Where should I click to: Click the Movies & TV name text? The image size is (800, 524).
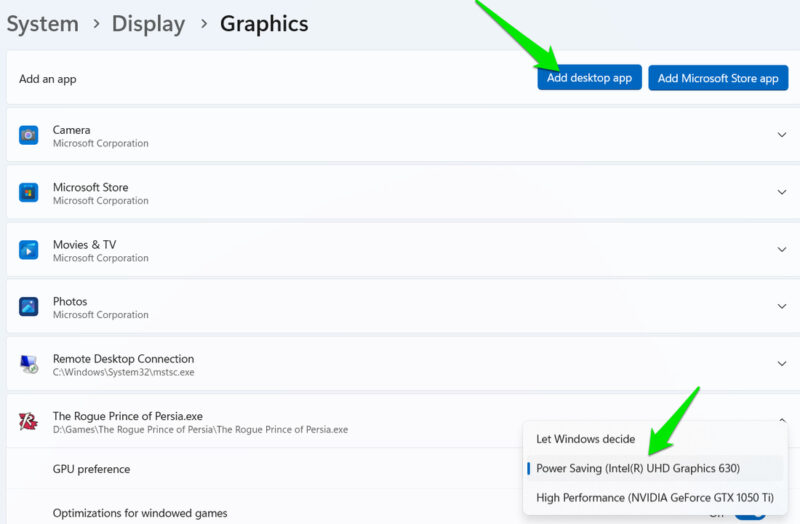point(85,244)
